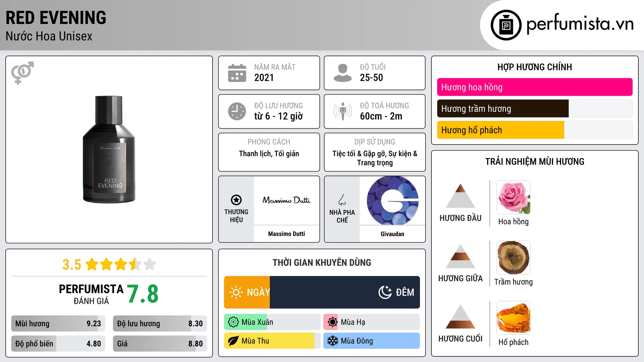Click the person icon beside Độ tuổi
Viewport: 644px width, 362px height.
pos(343,73)
